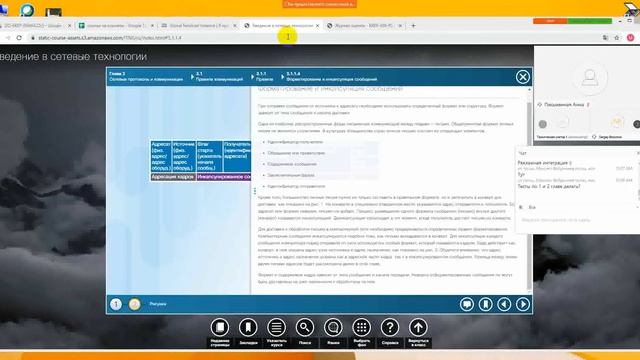Switch to the Журнал оценок browser tab
640x360 pixels.
click(363, 25)
